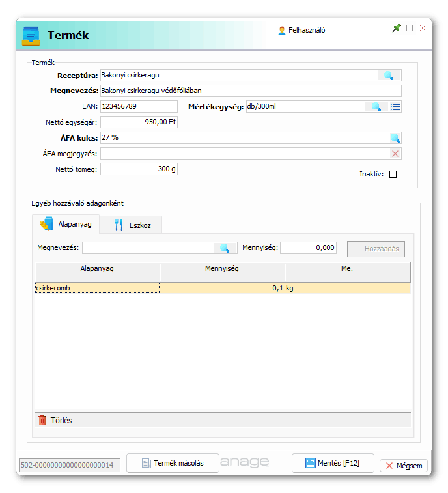This screenshot has width=448, height=493.
Task: Click the Termék másolás button
Action: point(171,463)
